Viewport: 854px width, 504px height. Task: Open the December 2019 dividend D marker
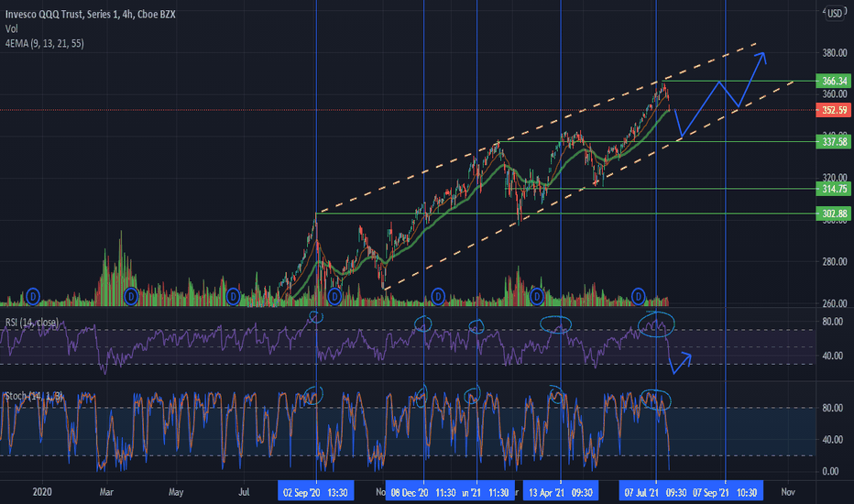pos(33,296)
